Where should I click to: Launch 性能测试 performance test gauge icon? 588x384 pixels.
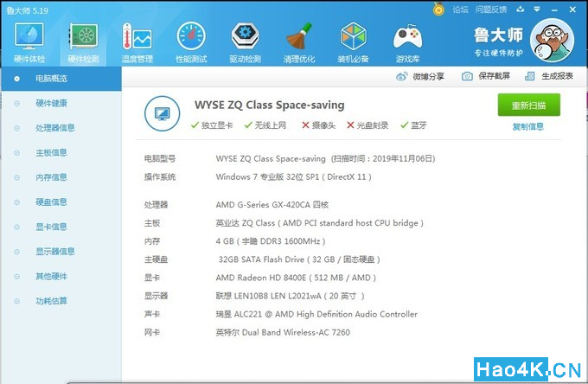pyautogui.click(x=191, y=42)
